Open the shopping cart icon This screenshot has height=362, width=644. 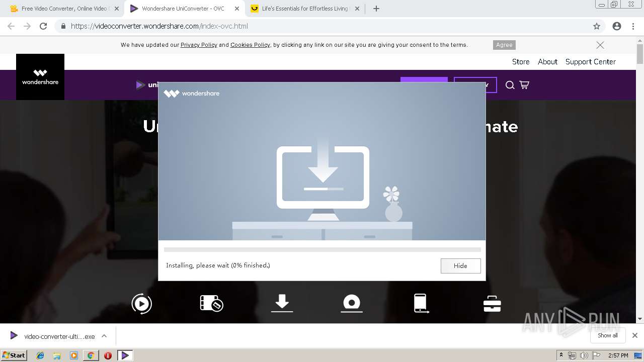pyautogui.click(x=524, y=85)
